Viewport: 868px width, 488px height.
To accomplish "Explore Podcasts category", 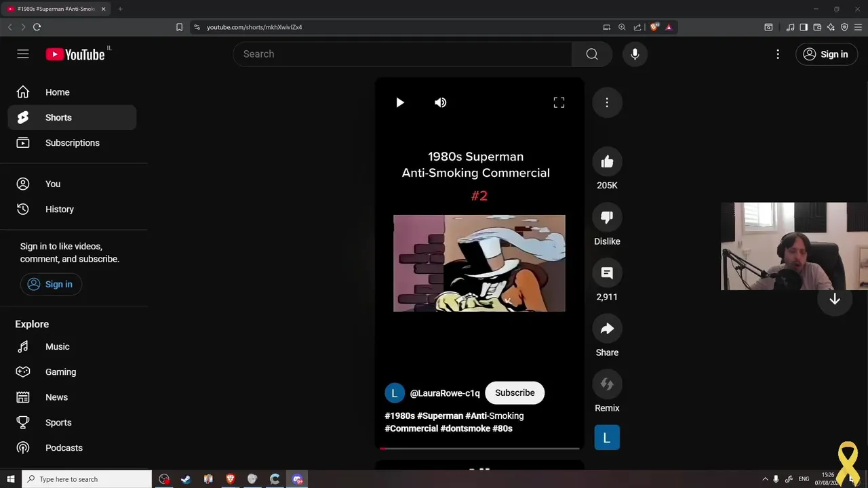I will [x=73, y=448].
